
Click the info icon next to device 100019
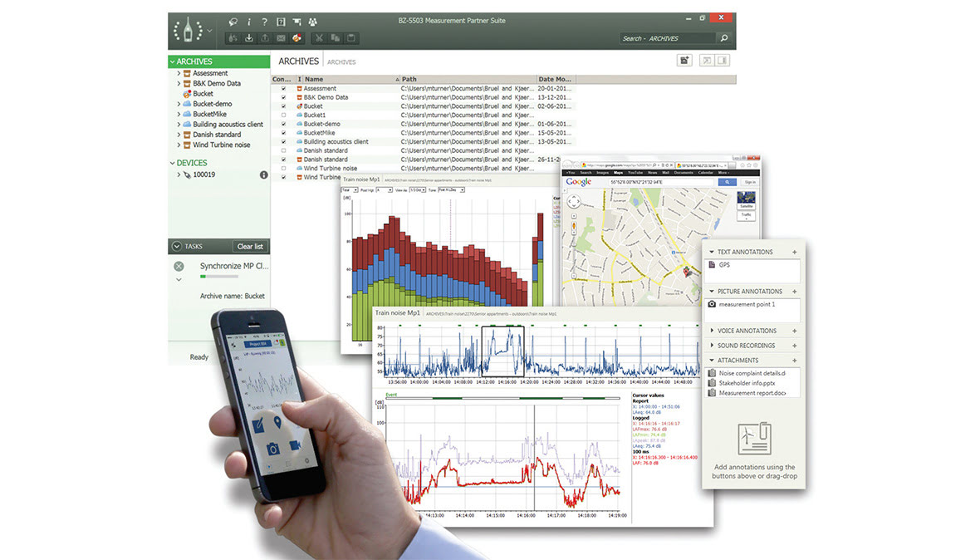(x=264, y=174)
